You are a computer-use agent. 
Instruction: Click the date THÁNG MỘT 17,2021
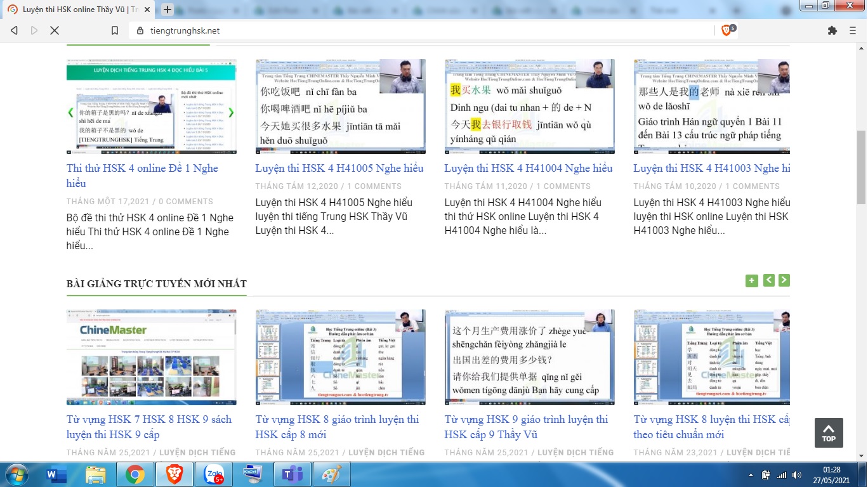click(x=108, y=201)
